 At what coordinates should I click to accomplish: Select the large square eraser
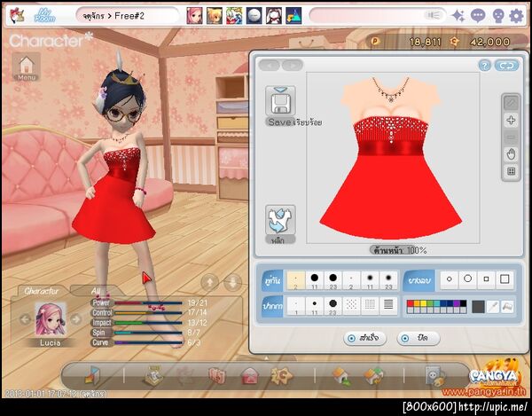(x=505, y=279)
